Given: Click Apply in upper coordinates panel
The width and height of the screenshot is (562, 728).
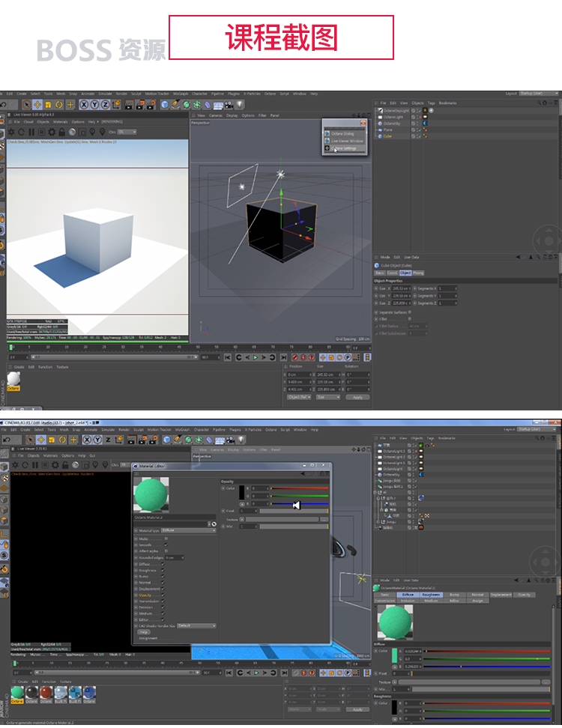Looking at the screenshot, I should (x=357, y=397).
